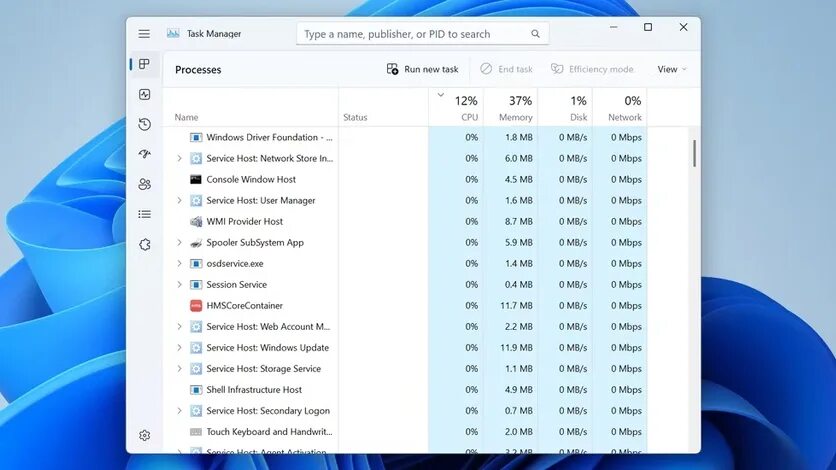Click the Service Host: Windows Update gear icon

[x=196, y=348]
